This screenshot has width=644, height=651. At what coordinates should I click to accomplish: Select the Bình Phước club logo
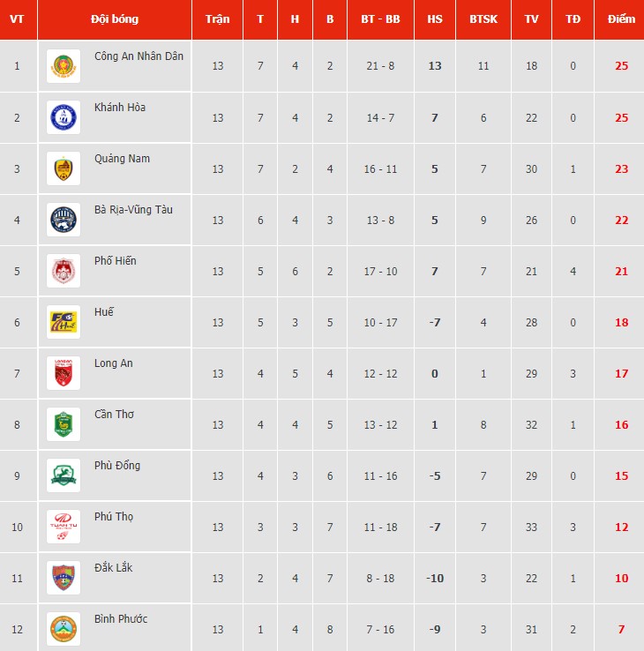[x=64, y=629]
